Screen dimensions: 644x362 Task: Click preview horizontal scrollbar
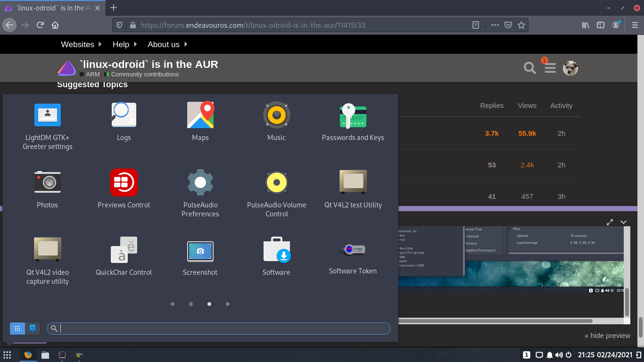tap(495, 321)
